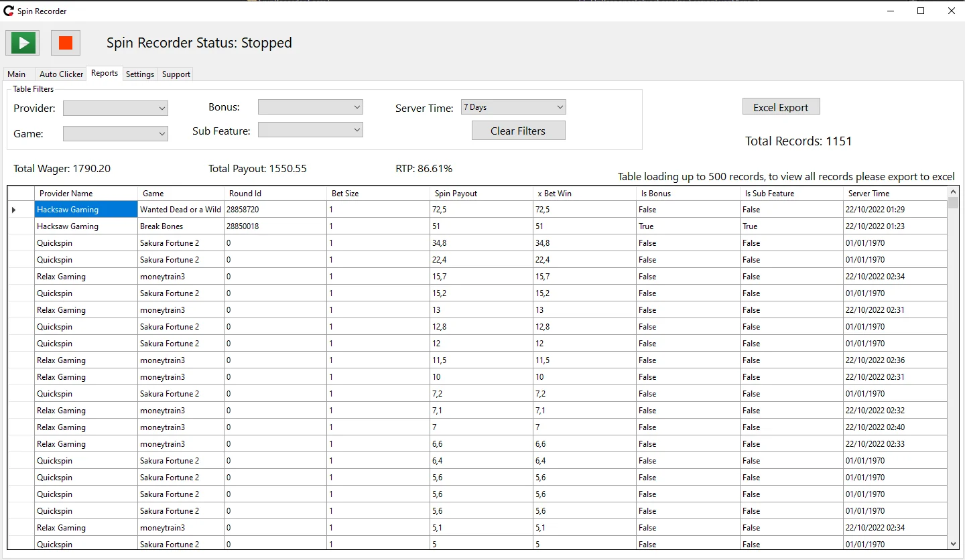The width and height of the screenshot is (965, 560).
Task: Select the row indicator arrow of first row
Action: (x=21, y=210)
